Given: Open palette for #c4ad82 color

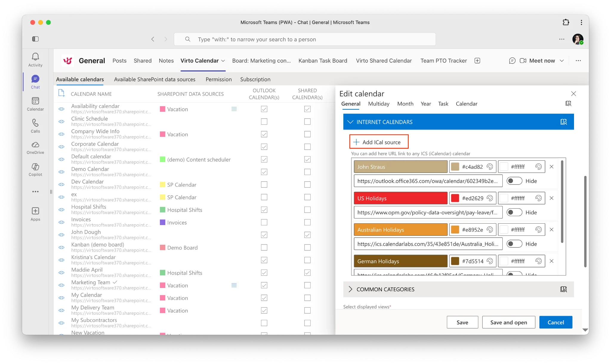Looking at the screenshot, I should 490,167.
